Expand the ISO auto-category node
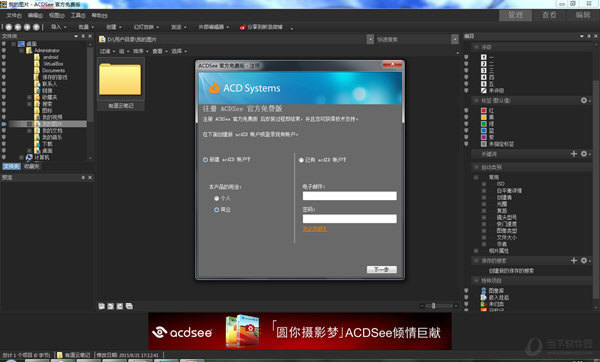Image resolution: width=600 pixels, height=362 pixels. (x=484, y=184)
